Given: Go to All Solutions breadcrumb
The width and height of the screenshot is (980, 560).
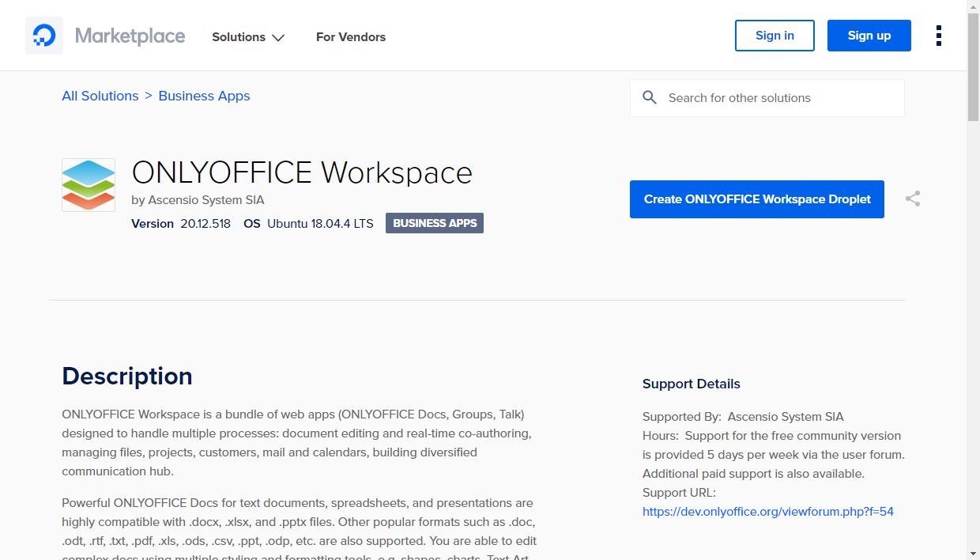Looking at the screenshot, I should 100,96.
